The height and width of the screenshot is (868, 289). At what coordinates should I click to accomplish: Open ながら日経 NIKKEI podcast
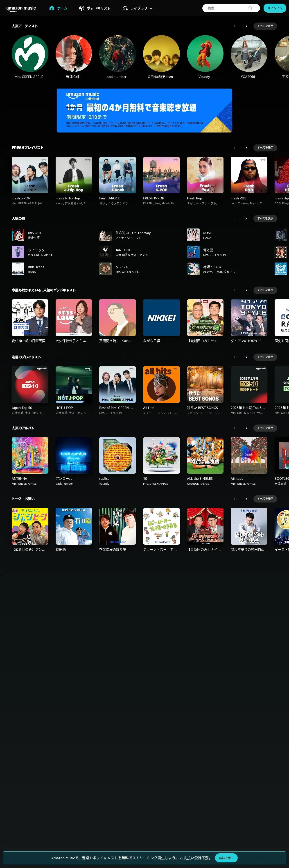coord(161,318)
